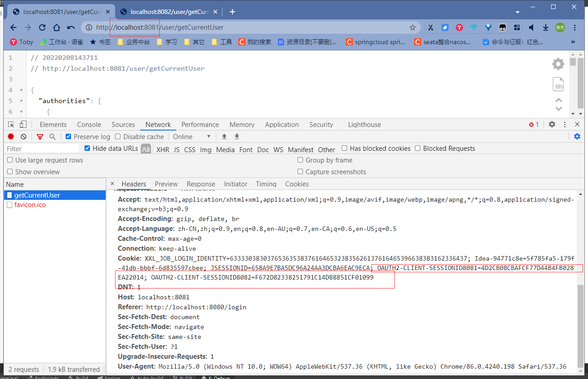This screenshot has width=588, height=379.
Task: Stop recording the network log
Action: tap(11, 136)
